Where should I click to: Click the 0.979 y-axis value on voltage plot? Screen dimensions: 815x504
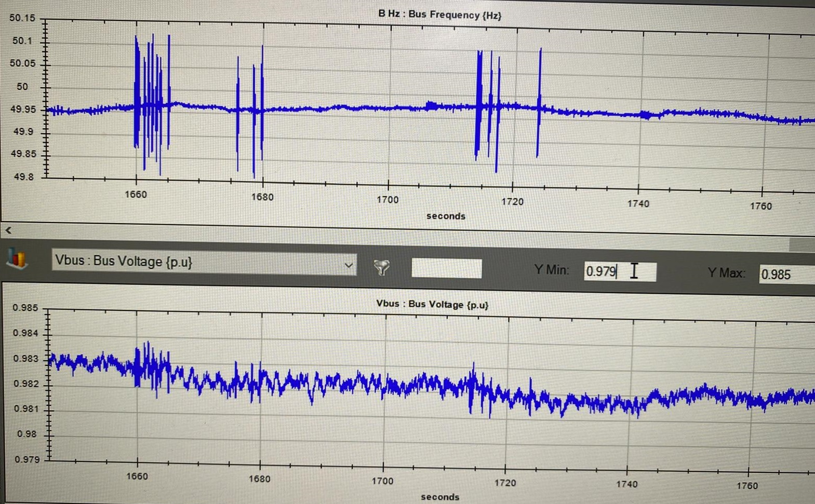[x=27, y=459]
